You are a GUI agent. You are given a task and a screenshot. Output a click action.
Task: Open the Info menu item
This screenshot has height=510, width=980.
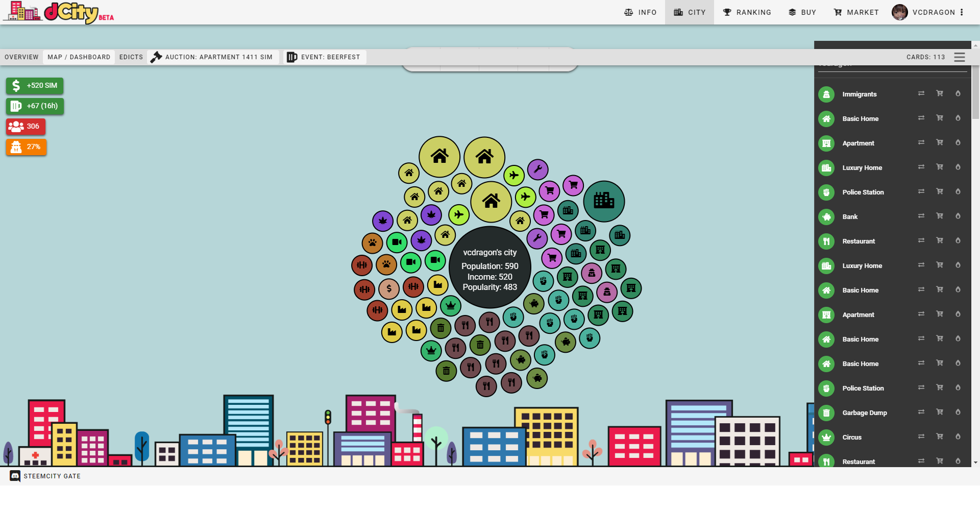[641, 12]
